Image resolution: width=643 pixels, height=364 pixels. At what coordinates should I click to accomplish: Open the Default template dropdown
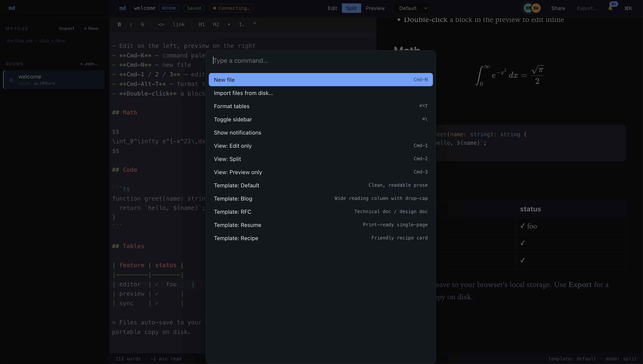click(x=412, y=8)
